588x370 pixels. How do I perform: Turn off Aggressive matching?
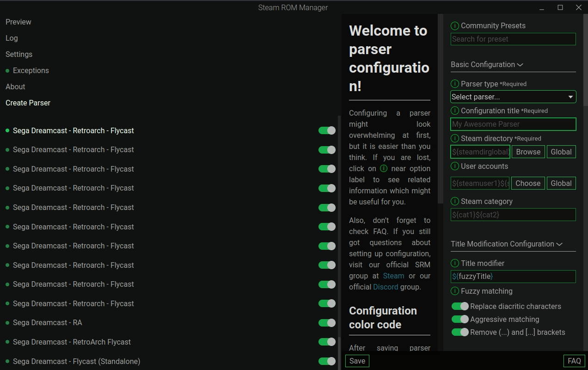pos(460,319)
